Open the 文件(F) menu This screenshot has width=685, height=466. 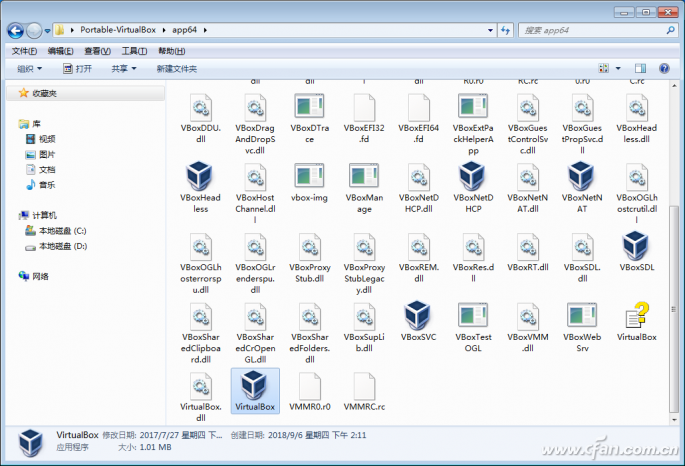point(24,51)
